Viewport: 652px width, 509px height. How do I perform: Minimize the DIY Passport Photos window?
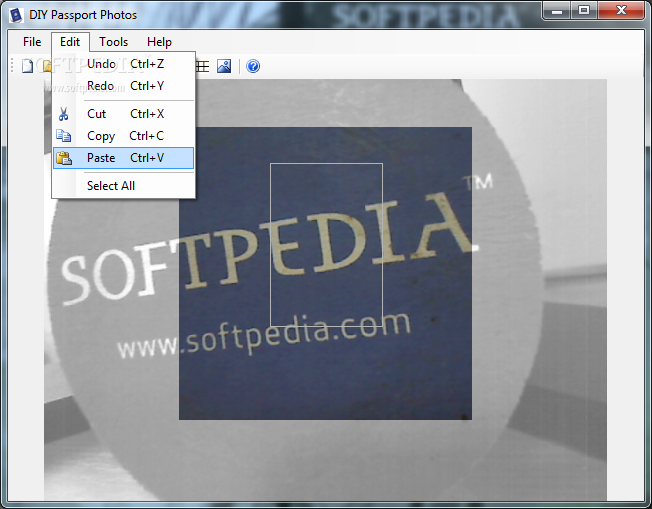coord(557,10)
